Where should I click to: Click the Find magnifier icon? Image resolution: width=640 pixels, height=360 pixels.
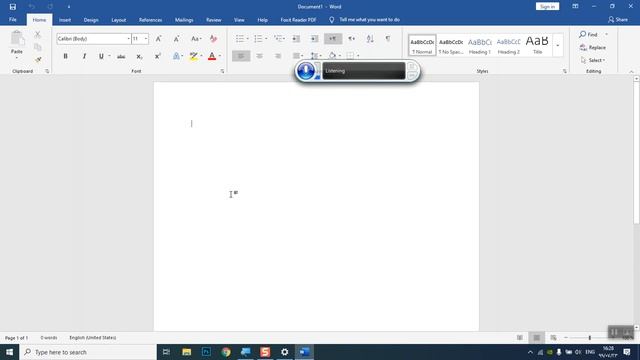click(x=582, y=34)
